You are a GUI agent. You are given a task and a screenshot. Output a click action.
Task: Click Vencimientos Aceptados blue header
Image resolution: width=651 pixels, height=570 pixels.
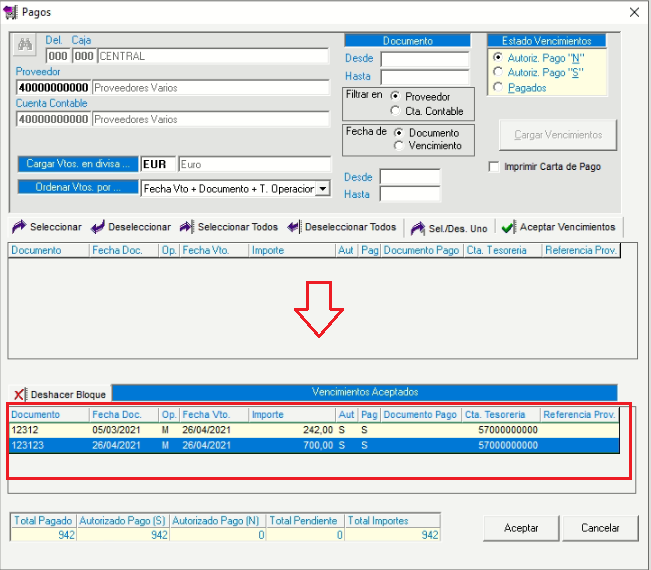tap(365, 392)
